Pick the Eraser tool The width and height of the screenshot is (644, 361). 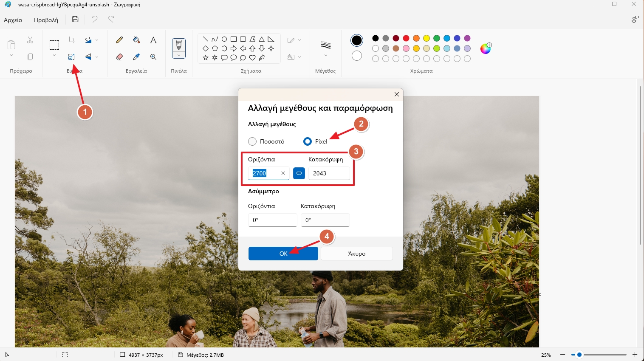119,57
